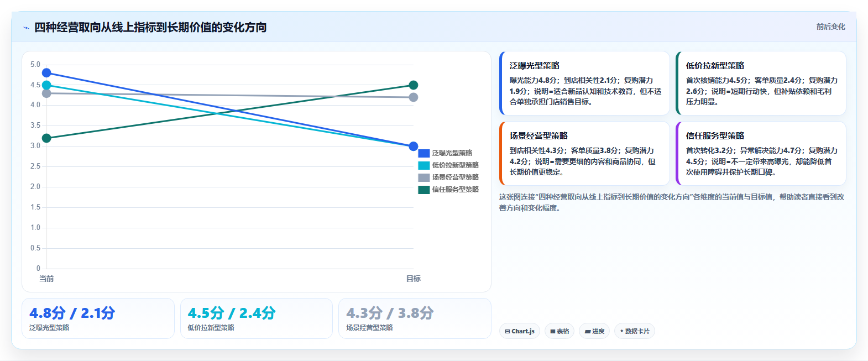Viewport: 868px width, 361px height.
Task: Click the chart title 四种经营取向从线上指标到长期价值的变化方向
Action: click(x=150, y=27)
